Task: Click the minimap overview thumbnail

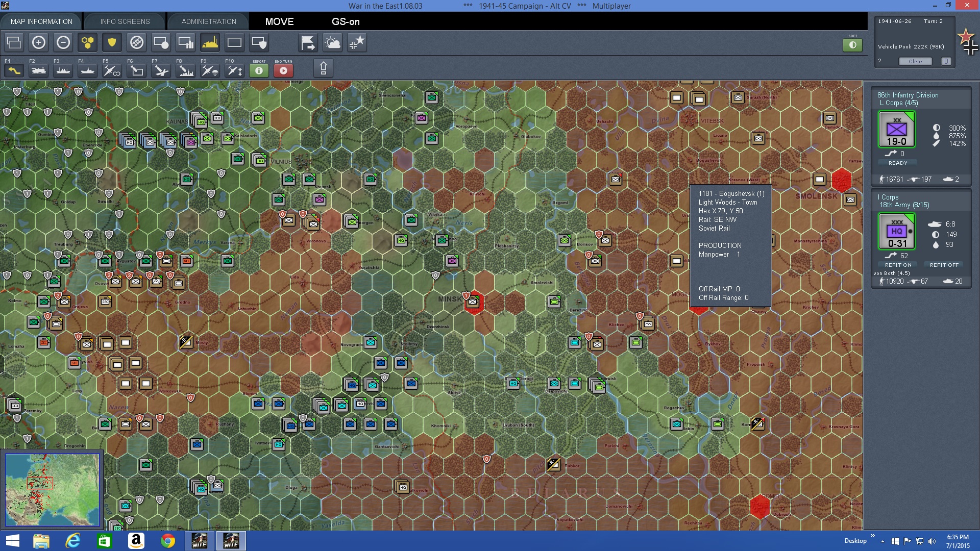Action: click(x=52, y=490)
